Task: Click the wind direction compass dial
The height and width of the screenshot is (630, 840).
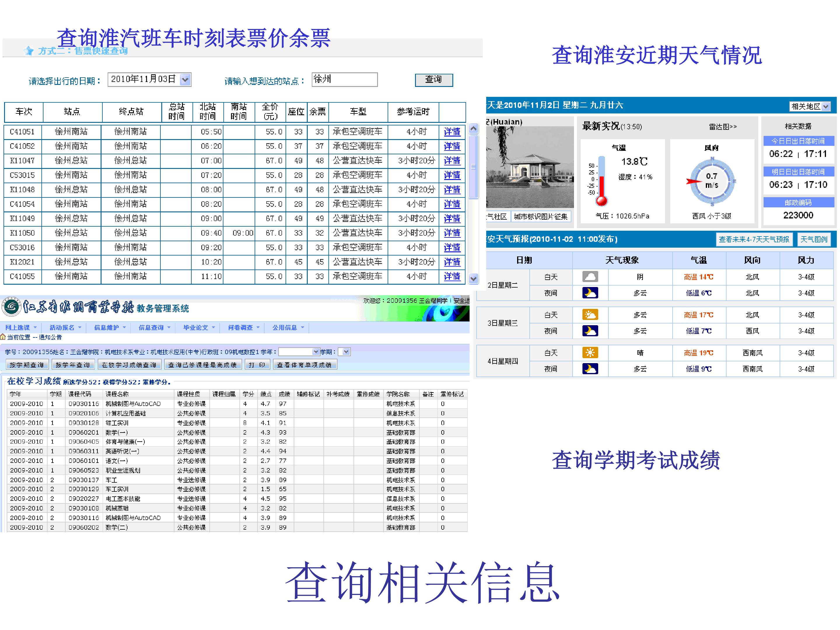Action: pyautogui.click(x=711, y=181)
